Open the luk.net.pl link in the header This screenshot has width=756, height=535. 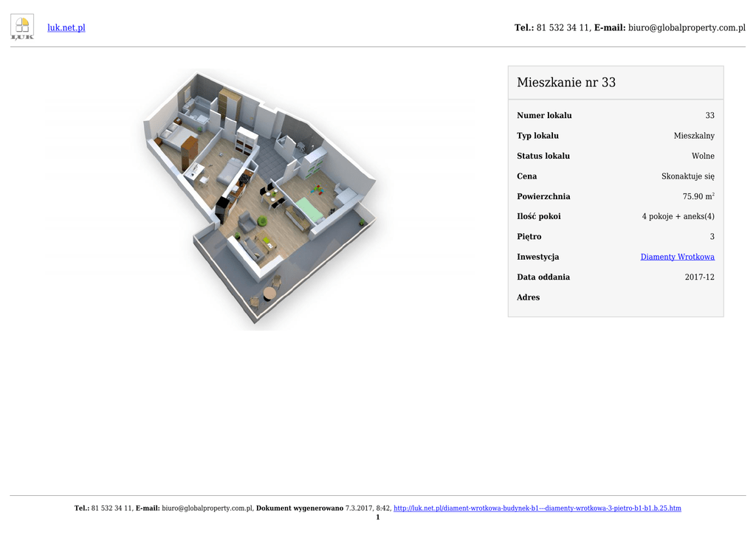(x=66, y=28)
